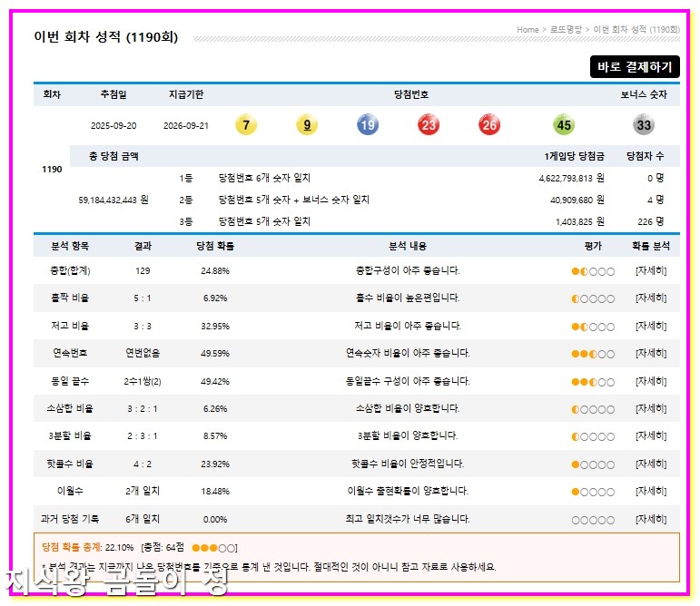Click the rating dots beside 총점: 64점

213,548
